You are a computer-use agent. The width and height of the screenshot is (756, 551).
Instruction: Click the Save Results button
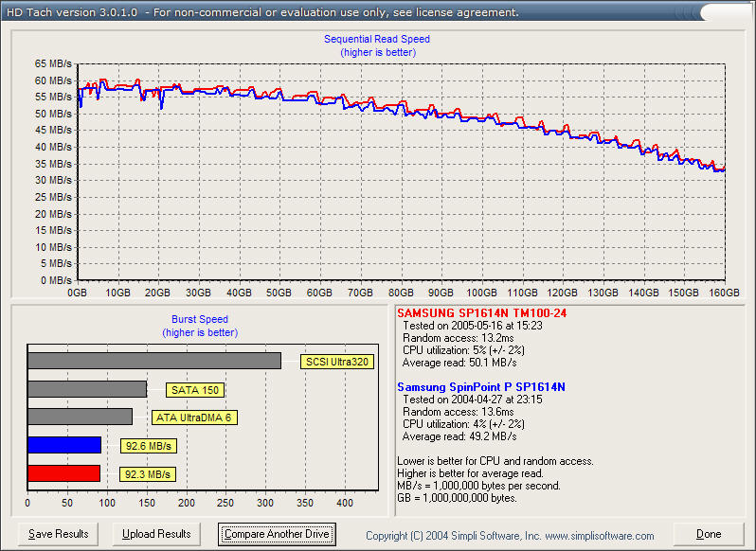coord(58,534)
